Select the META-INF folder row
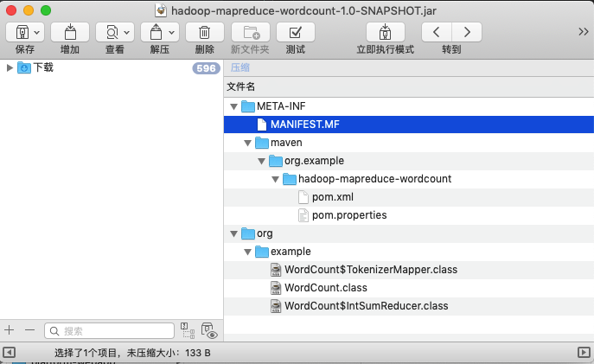The height and width of the screenshot is (364, 594). coord(409,106)
